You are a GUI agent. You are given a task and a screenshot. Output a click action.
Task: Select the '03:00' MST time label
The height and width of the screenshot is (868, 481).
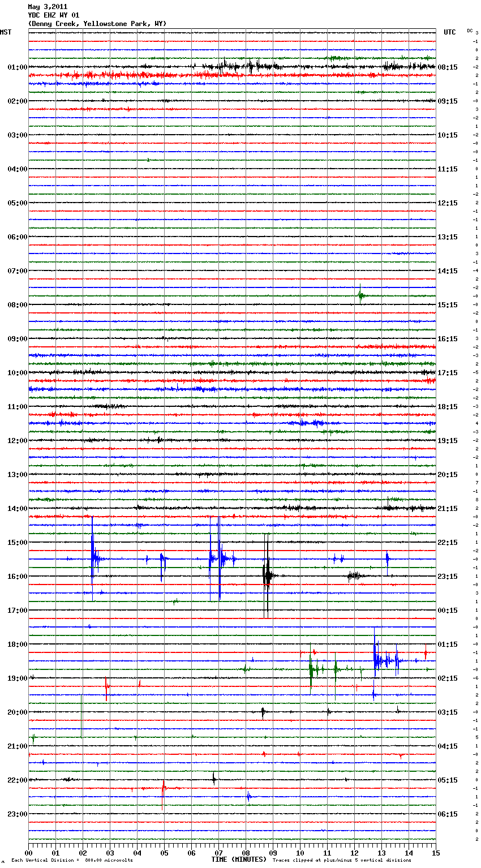click(x=18, y=135)
